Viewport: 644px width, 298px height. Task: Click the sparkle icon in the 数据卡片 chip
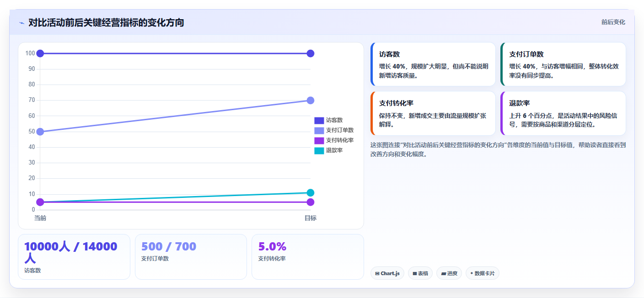(x=472, y=273)
